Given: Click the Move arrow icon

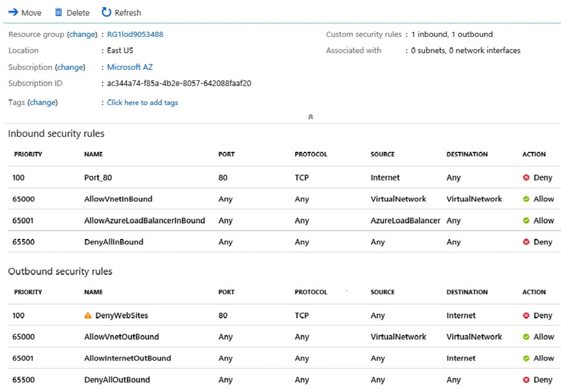Looking at the screenshot, I should (14, 12).
